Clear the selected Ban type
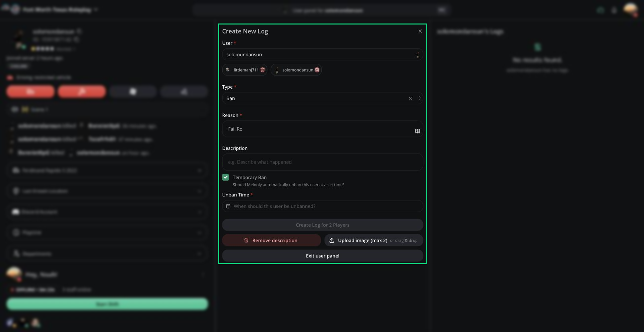The image size is (644, 332). click(410, 98)
